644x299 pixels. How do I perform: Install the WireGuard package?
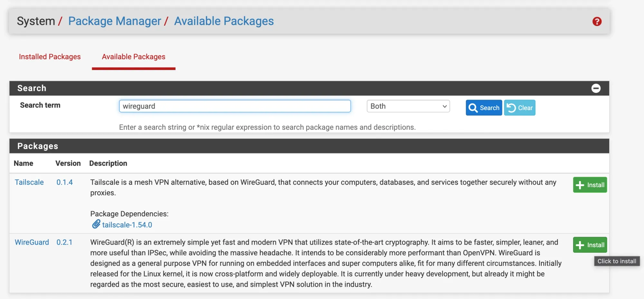590,245
